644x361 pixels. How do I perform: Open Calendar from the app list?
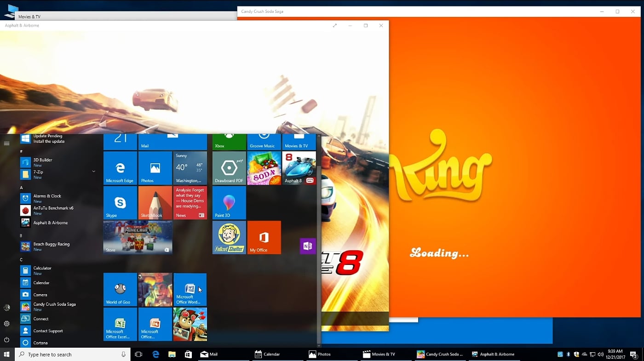[58, 282]
